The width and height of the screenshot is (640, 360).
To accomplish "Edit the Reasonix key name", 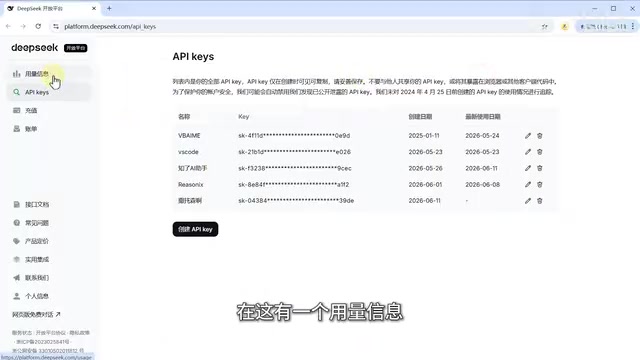I will pyautogui.click(x=528, y=184).
